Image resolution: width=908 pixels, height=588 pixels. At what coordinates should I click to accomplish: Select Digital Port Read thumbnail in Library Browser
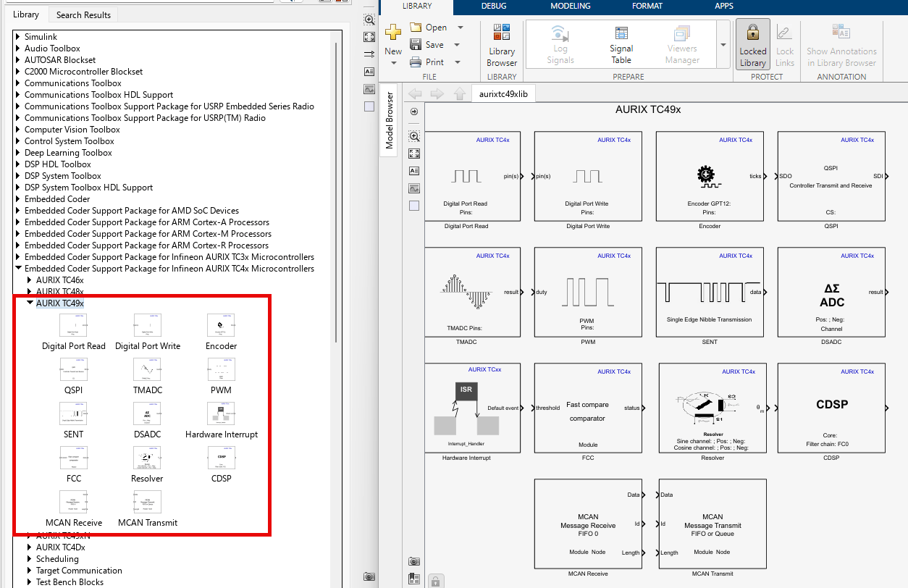click(74, 326)
